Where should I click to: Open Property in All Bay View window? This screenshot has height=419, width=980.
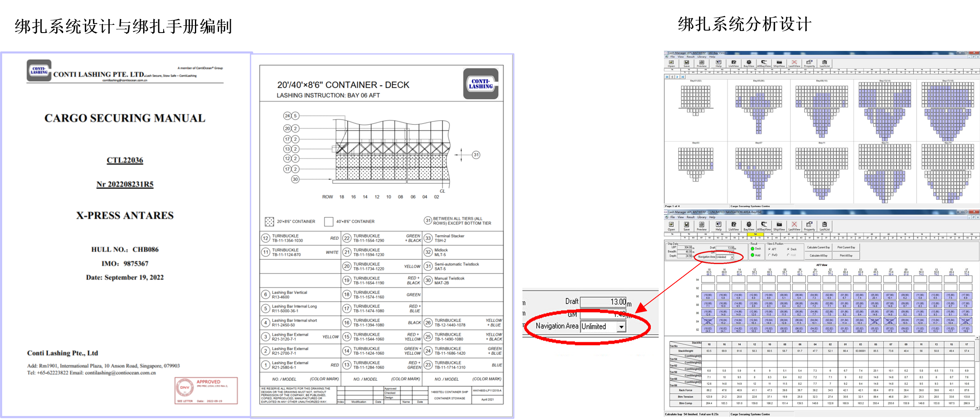point(809,64)
